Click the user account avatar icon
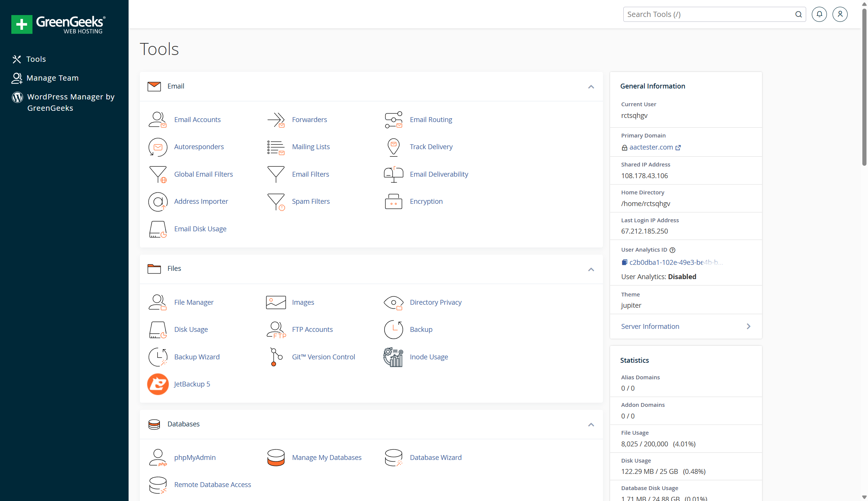This screenshot has width=868, height=501. (840, 14)
